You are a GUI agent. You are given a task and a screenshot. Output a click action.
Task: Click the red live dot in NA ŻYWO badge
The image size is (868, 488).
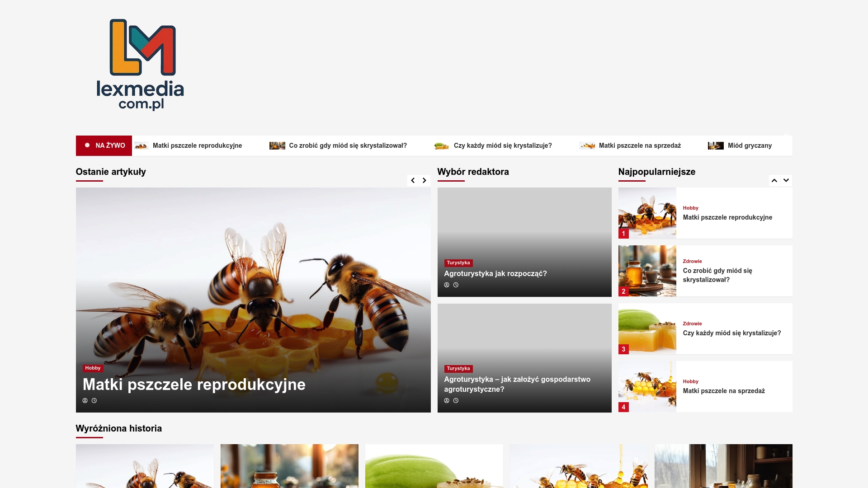pos(87,145)
